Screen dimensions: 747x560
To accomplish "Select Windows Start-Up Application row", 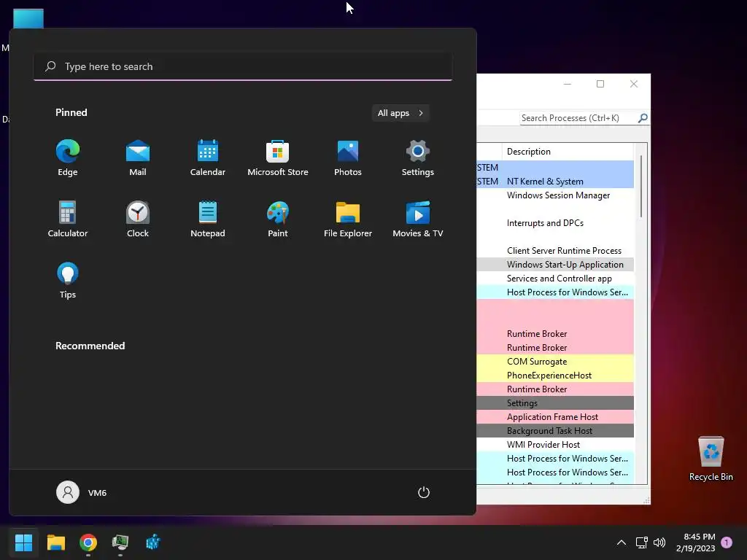I will click(x=555, y=264).
